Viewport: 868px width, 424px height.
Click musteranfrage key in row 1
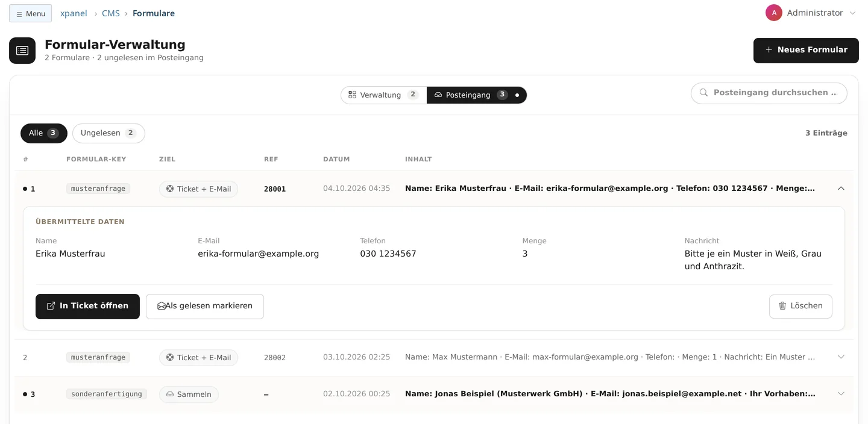tap(98, 189)
